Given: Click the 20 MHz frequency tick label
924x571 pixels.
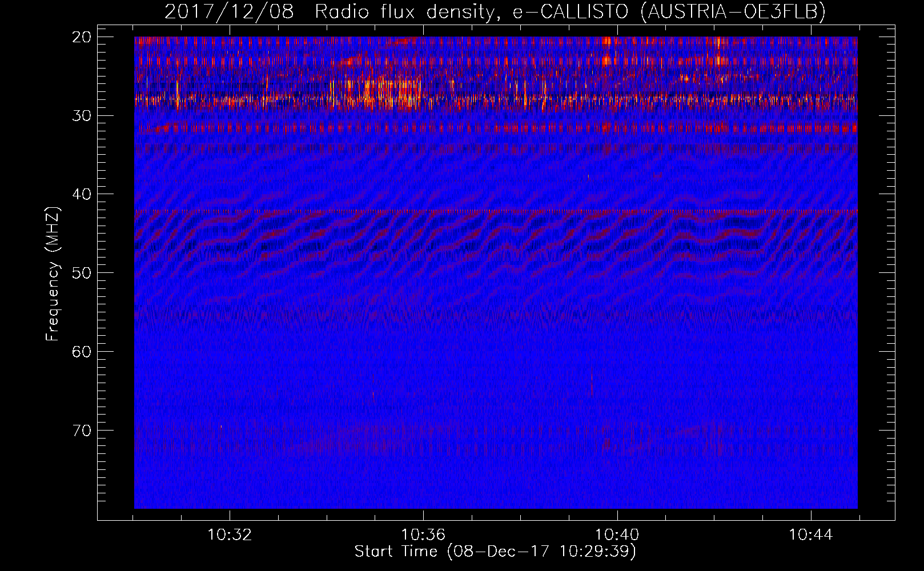Looking at the screenshot, I should coord(82,37).
